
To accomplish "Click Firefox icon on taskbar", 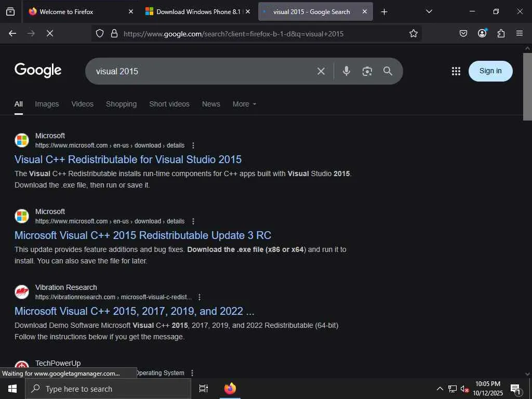I will (x=230, y=389).
